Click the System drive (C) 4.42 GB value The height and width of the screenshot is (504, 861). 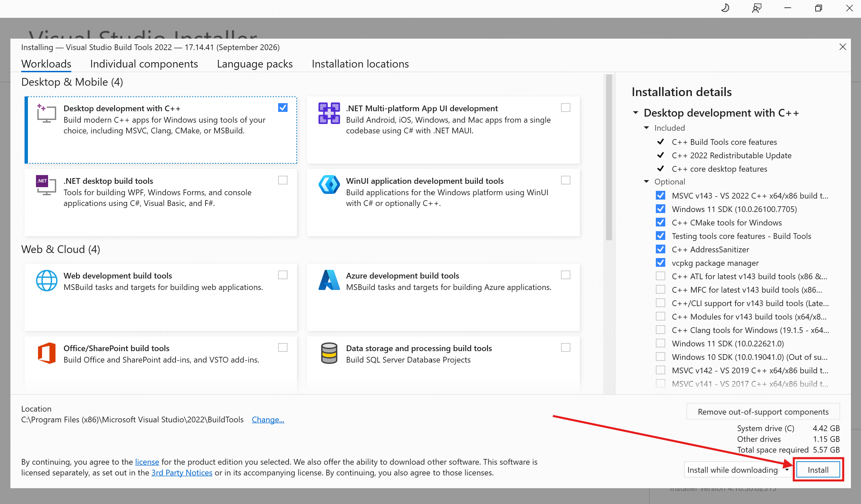click(x=826, y=428)
